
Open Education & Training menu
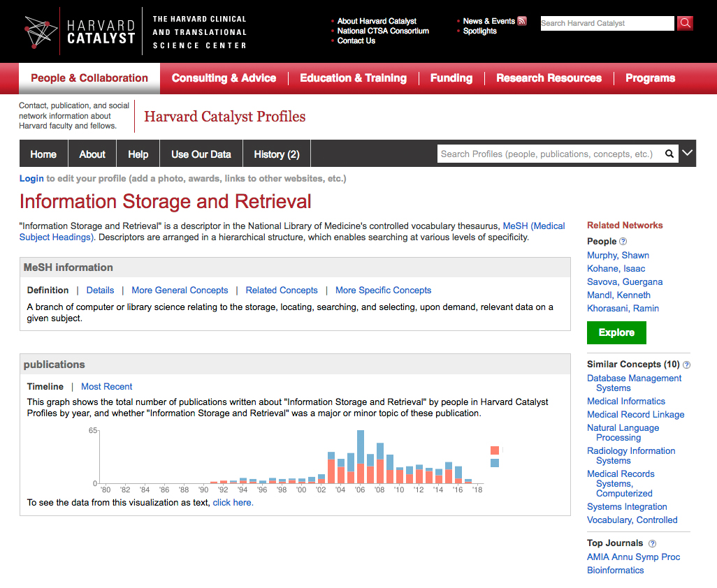tap(353, 78)
